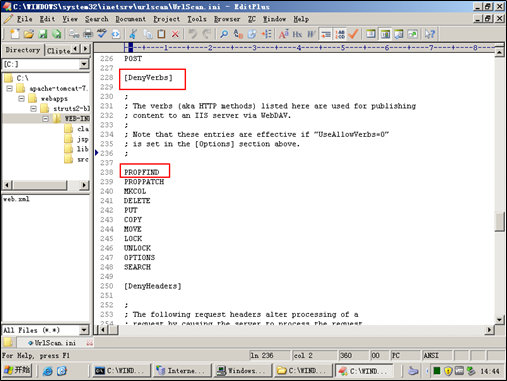507x381 pixels.
Task: Activate the context Help pointer icon
Action: pos(430,34)
